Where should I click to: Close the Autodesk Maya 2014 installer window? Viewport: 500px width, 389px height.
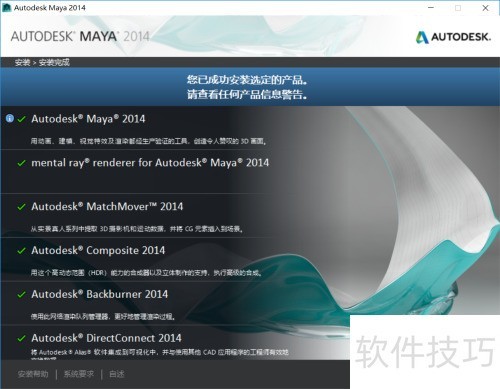485,7
